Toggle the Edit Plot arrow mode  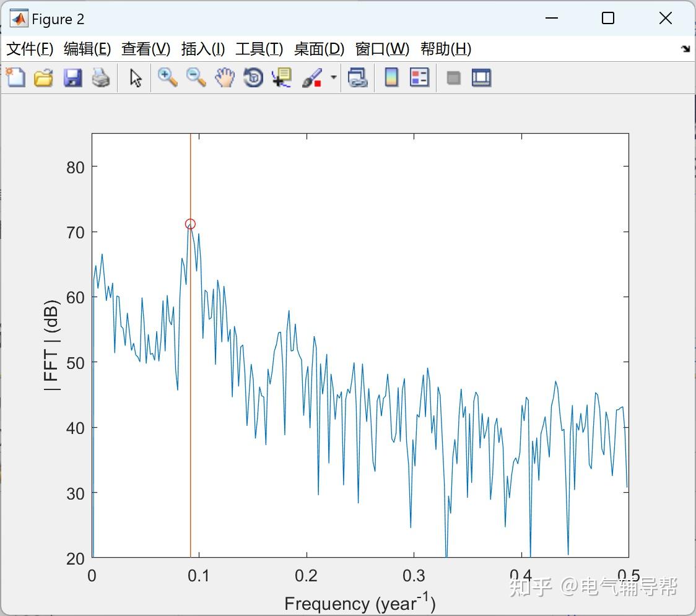[x=134, y=77]
